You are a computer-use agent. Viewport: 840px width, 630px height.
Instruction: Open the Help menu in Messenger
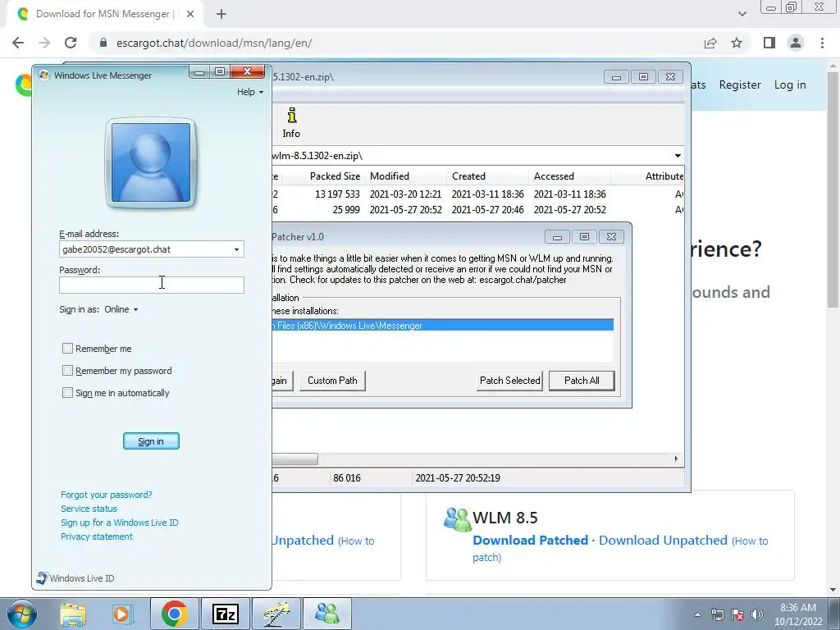click(x=250, y=92)
